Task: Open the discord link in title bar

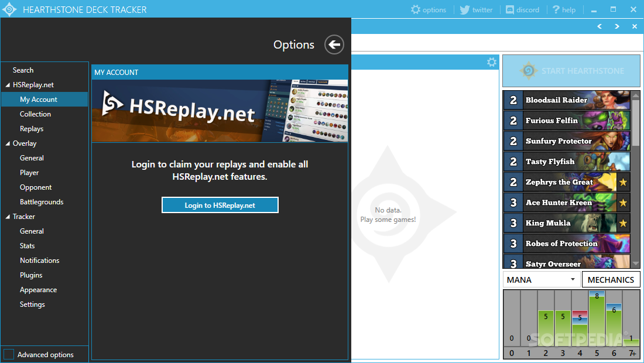Action: pos(522,9)
